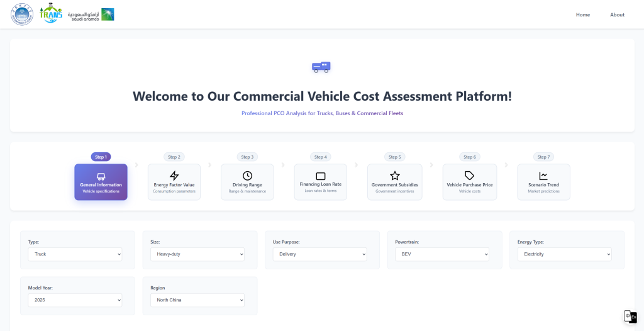Click the lightning bolt Energy Factor icon

click(174, 176)
